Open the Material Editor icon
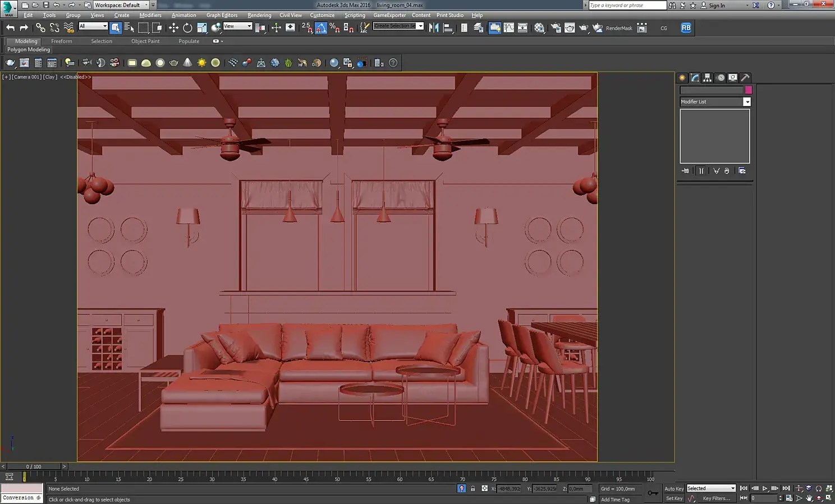Image resolution: width=835 pixels, height=504 pixels. coord(539,27)
